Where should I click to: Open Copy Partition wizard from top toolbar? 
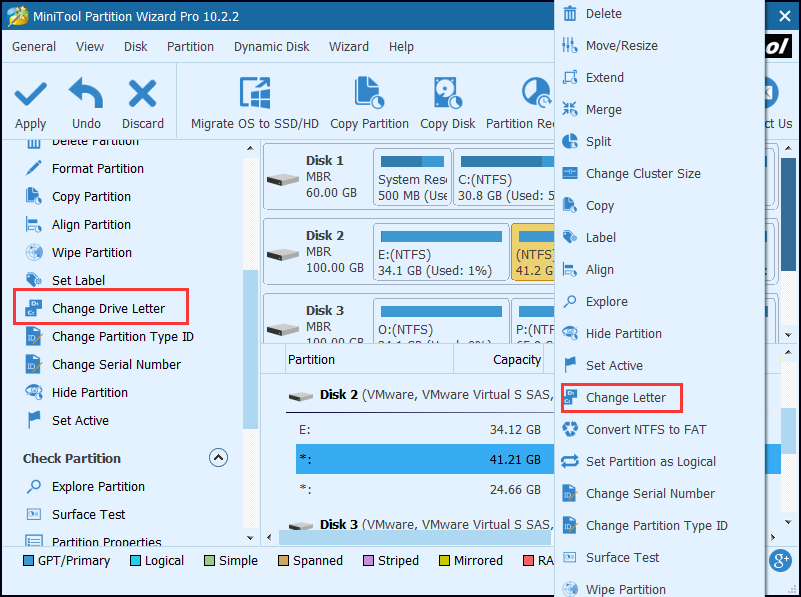click(369, 104)
